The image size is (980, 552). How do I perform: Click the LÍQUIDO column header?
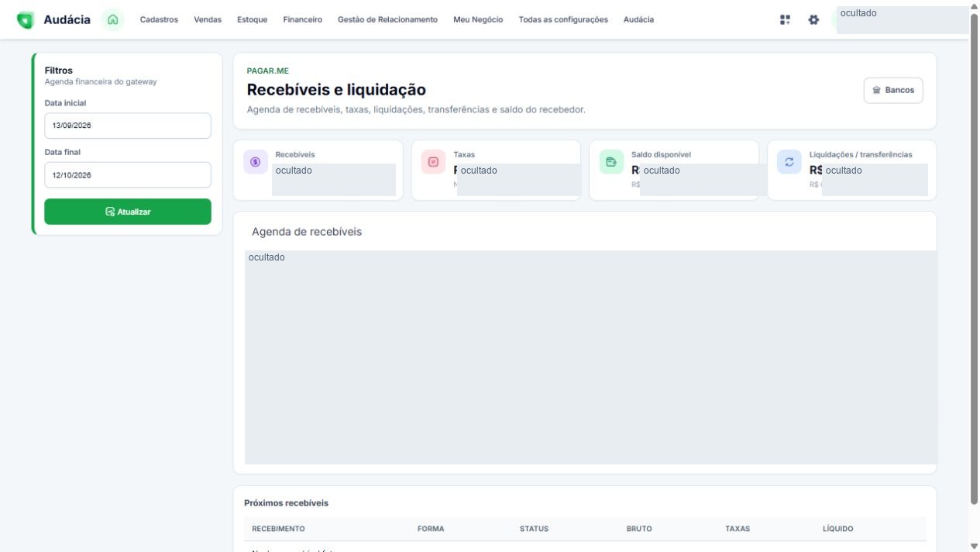click(837, 529)
